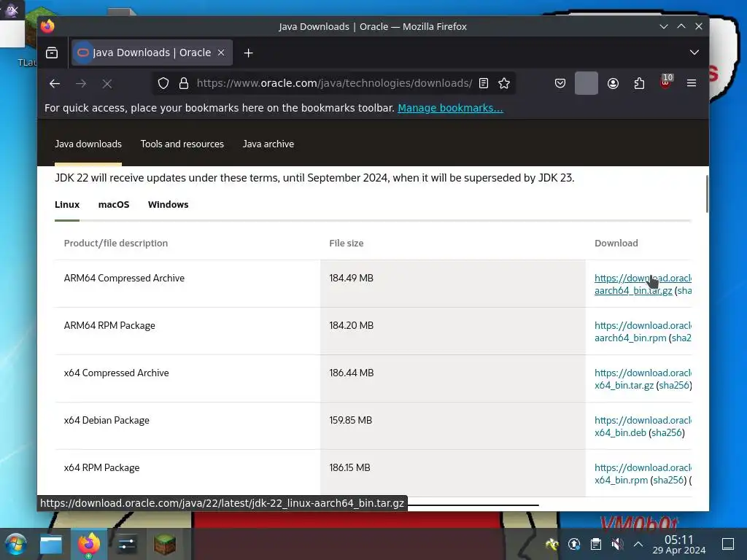This screenshot has height=560, width=747.
Task: Click the Firefox taskbar icon
Action: click(x=89, y=544)
